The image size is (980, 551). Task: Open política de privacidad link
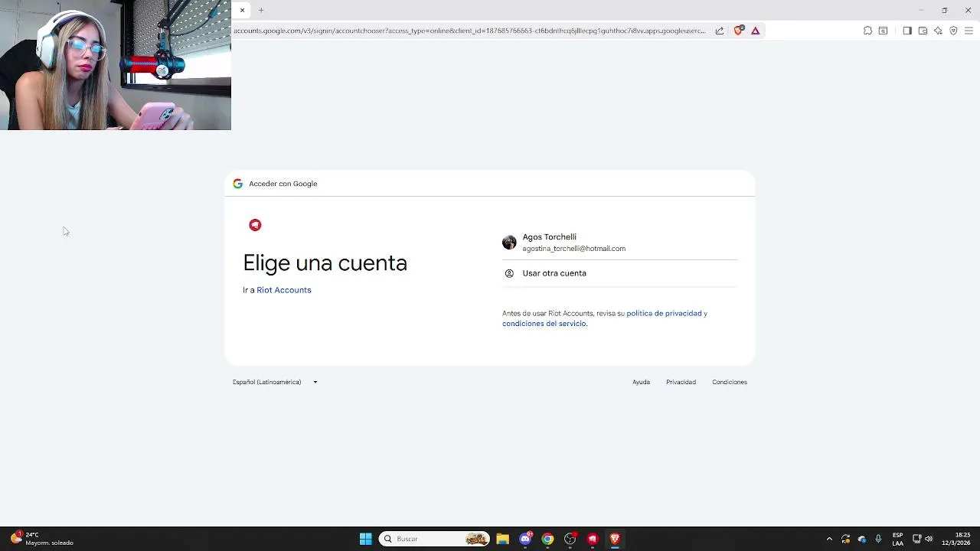(664, 313)
